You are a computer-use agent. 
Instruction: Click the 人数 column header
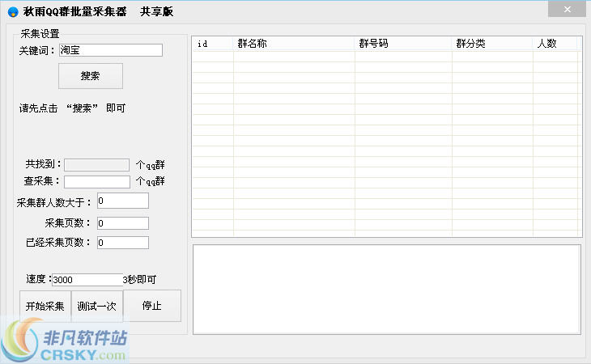pos(555,44)
